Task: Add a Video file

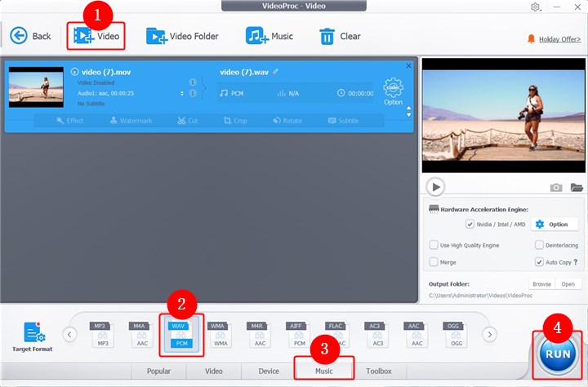Action: click(96, 36)
